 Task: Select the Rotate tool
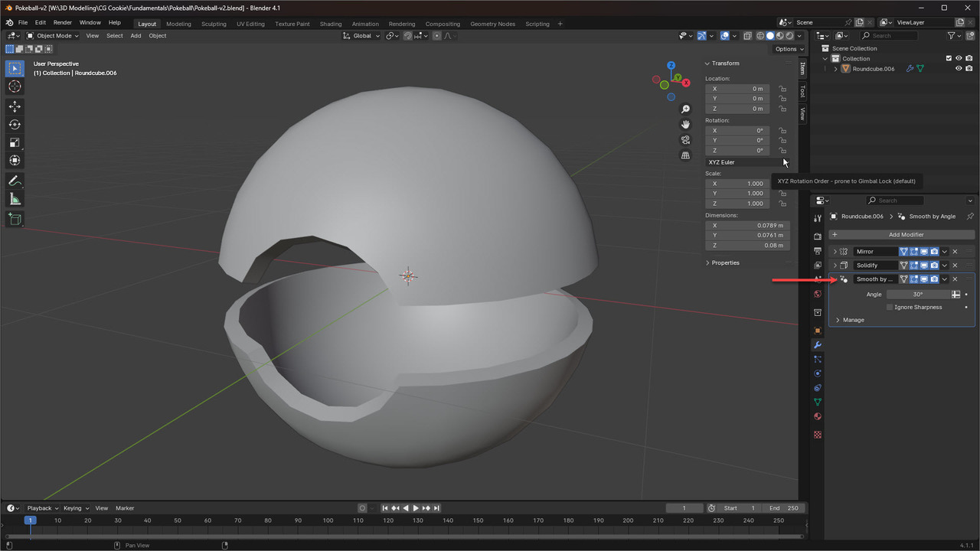(15, 125)
